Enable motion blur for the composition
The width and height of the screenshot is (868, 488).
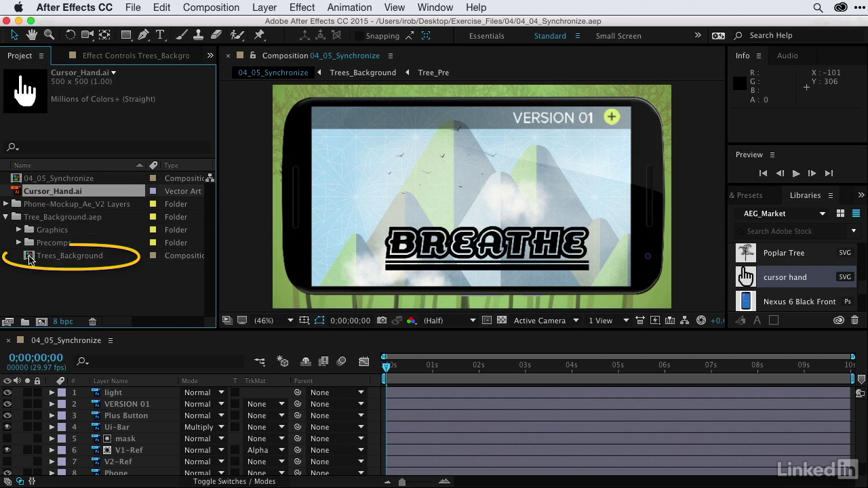[342, 362]
